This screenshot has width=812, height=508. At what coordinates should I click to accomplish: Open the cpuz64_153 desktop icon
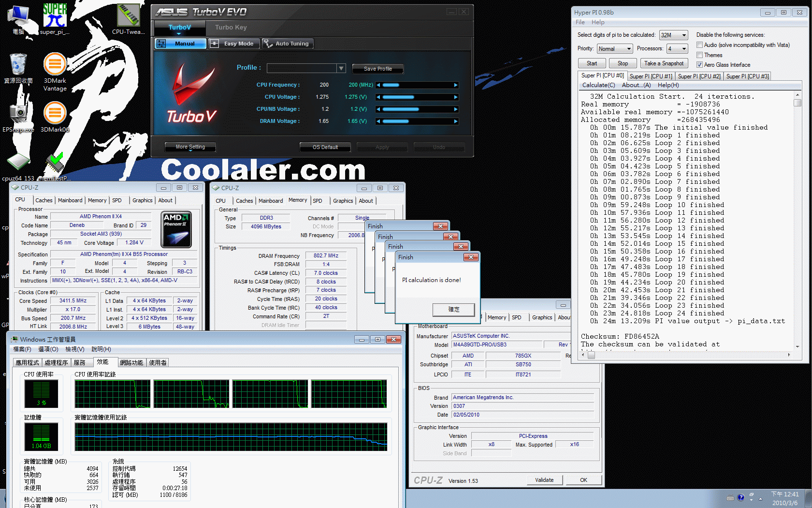click(18, 166)
